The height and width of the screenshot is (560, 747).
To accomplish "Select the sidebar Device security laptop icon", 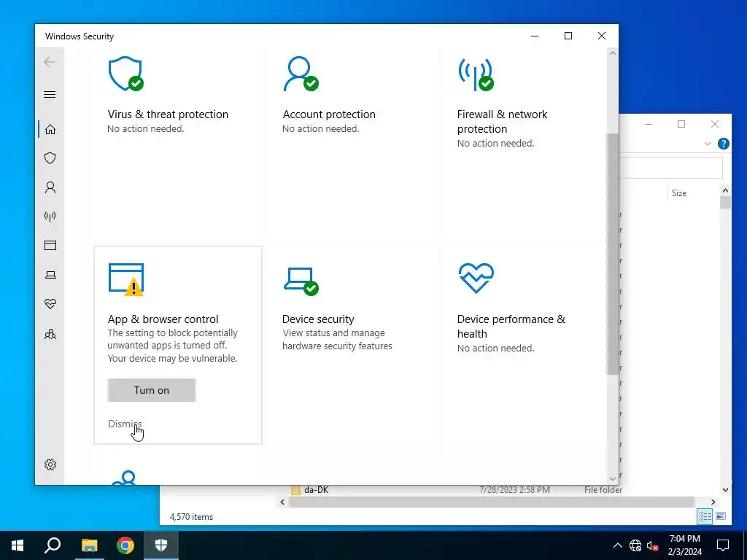I will [50, 275].
